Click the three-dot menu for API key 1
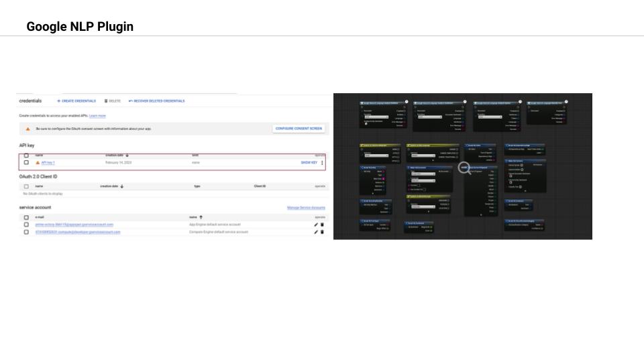Screen dimensions: 644x362 (322, 163)
